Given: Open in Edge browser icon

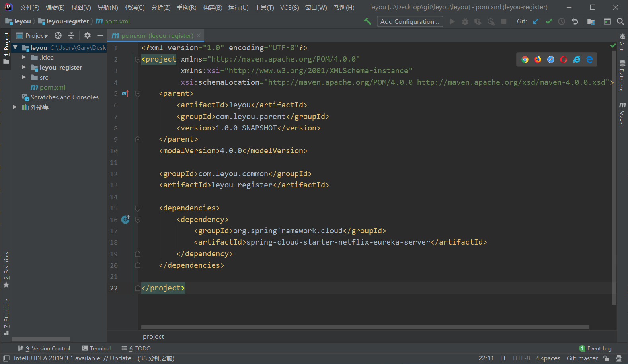Looking at the screenshot, I should point(589,60).
